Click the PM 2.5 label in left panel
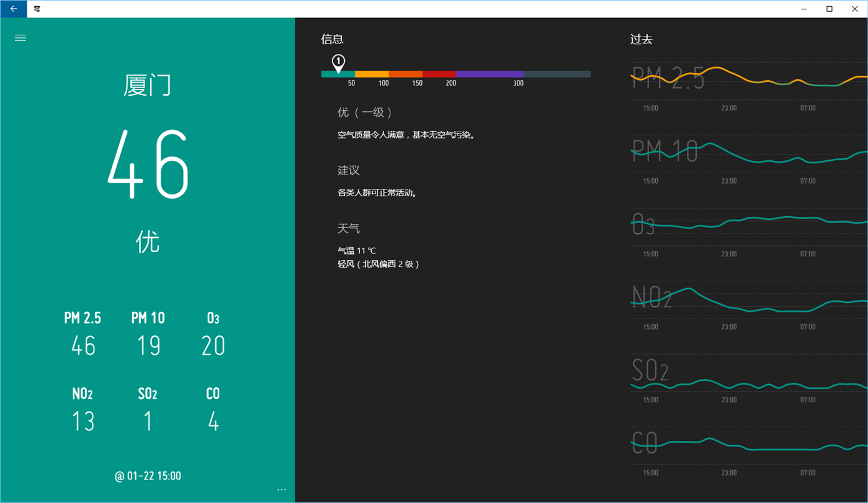This screenshot has height=503, width=868. click(83, 318)
